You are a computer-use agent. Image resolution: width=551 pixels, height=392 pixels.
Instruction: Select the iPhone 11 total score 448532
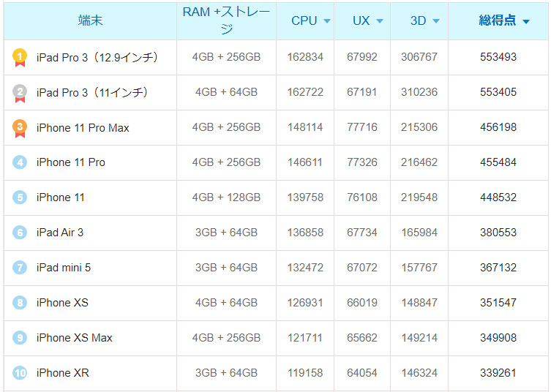498,197
